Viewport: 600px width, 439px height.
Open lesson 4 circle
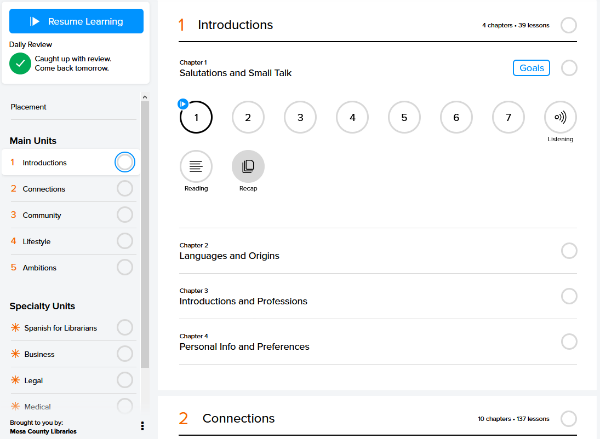352,117
